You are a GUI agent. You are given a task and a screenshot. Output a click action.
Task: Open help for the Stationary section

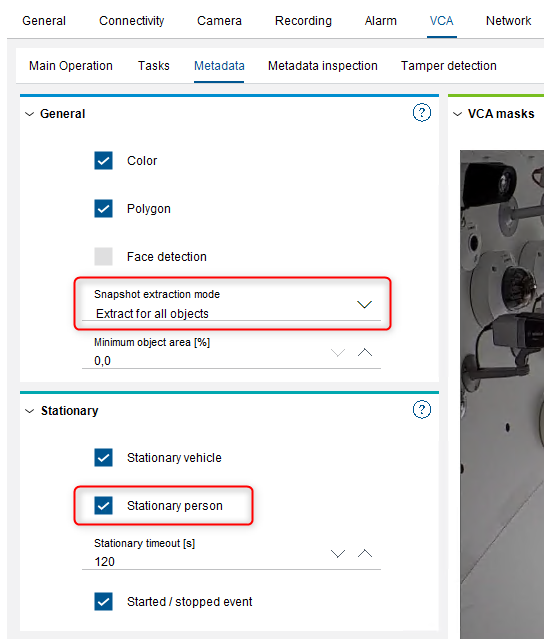point(422,410)
